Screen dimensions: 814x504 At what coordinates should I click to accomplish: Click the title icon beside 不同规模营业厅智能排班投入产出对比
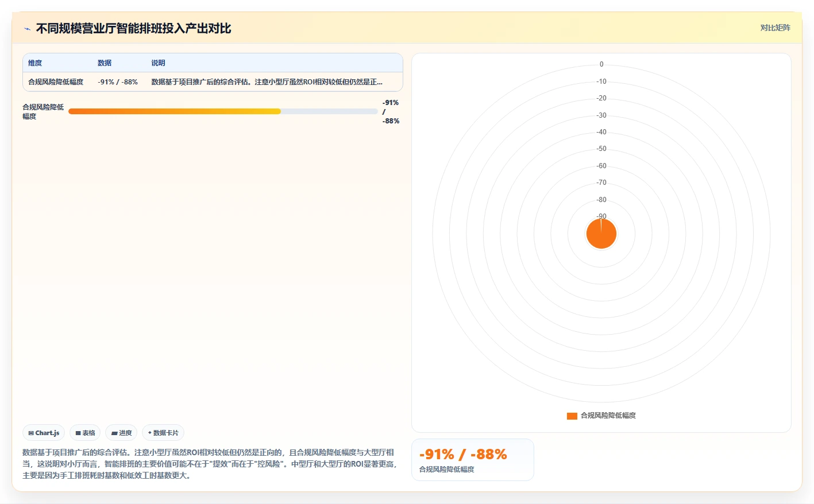point(27,29)
